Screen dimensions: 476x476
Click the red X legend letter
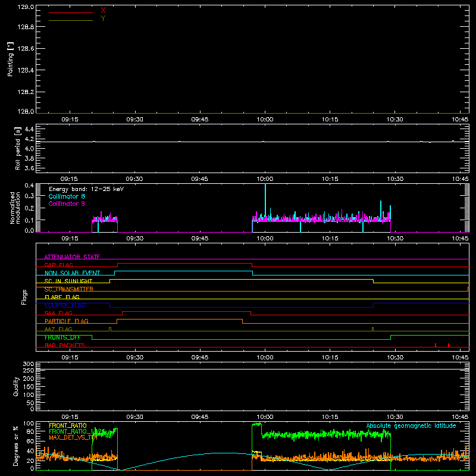(103, 11)
